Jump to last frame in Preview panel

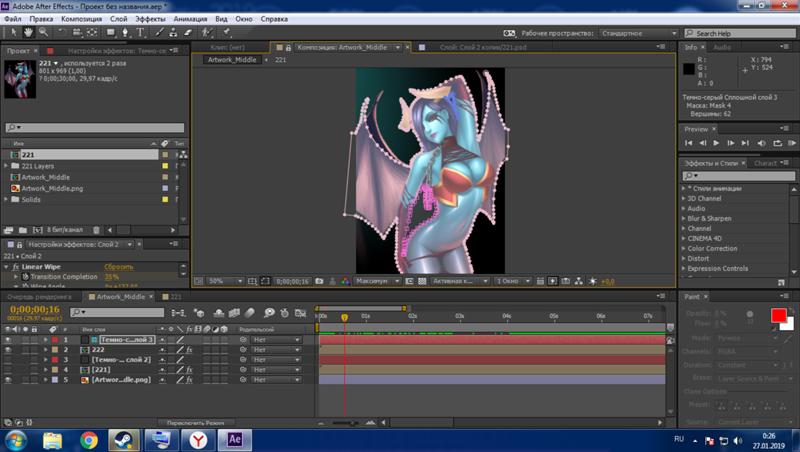(x=745, y=143)
